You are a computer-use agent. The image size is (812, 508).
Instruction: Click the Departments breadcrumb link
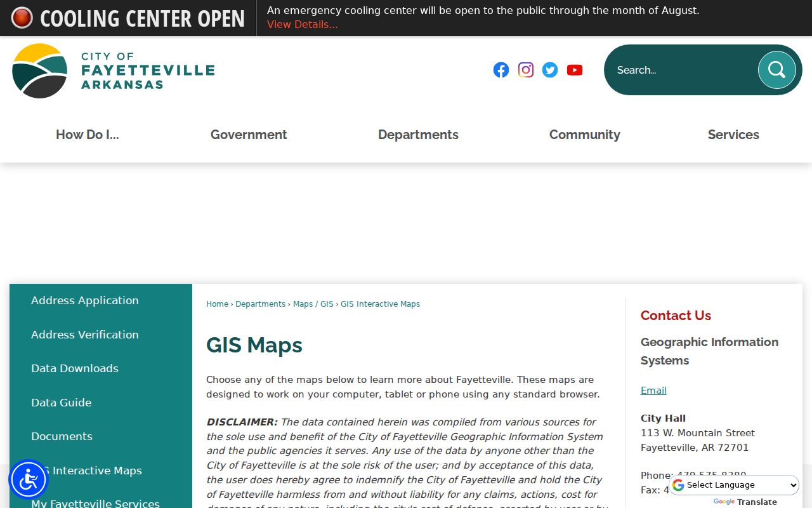pos(261,304)
